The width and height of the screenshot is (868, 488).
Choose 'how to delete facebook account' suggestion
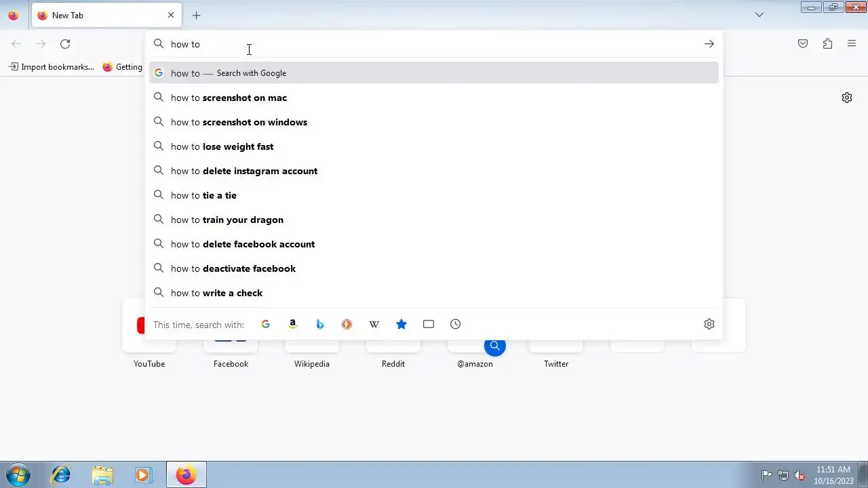point(434,244)
